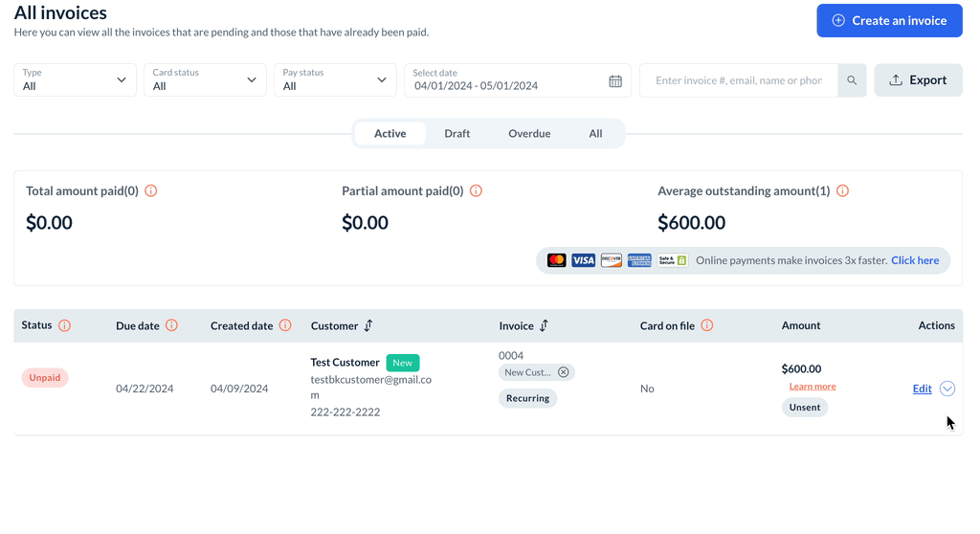Click the Created date info icon

click(285, 325)
